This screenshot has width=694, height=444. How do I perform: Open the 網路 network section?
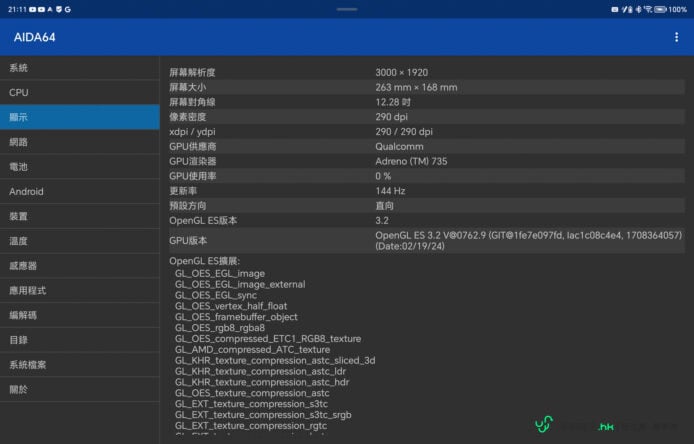tap(79, 142)
